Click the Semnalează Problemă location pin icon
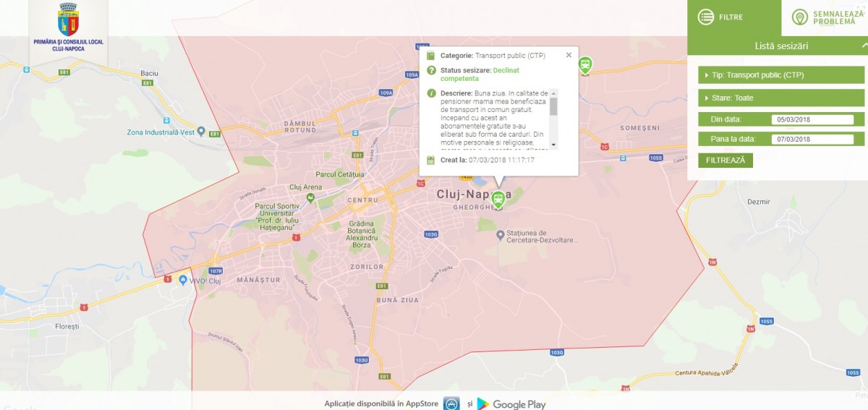Image resolution: width=868 pixels, height=410 pixels. (x=799, y=17)
